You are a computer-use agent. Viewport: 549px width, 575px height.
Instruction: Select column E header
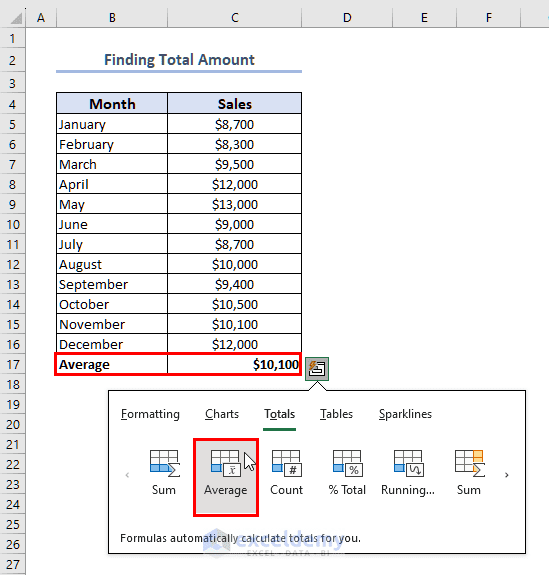[x=424, y=18]
